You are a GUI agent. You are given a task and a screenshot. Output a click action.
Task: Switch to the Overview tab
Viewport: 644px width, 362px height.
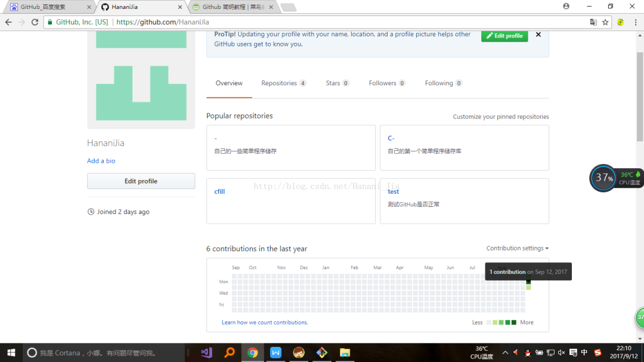pyautogui.click(x=229, y=83)
